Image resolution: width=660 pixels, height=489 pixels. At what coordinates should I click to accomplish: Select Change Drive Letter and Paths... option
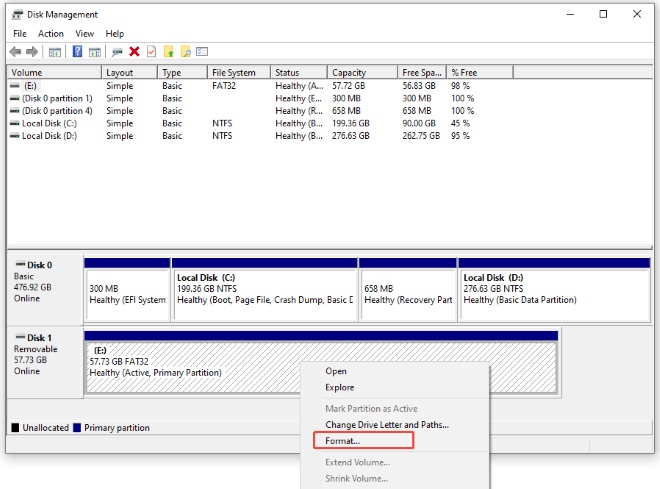point(394,425)
